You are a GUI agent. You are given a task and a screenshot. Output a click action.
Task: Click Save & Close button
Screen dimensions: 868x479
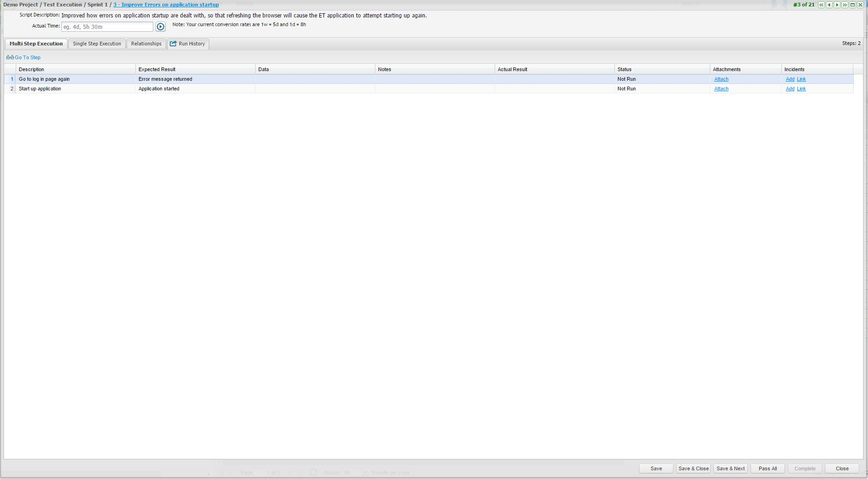point(694,468)
